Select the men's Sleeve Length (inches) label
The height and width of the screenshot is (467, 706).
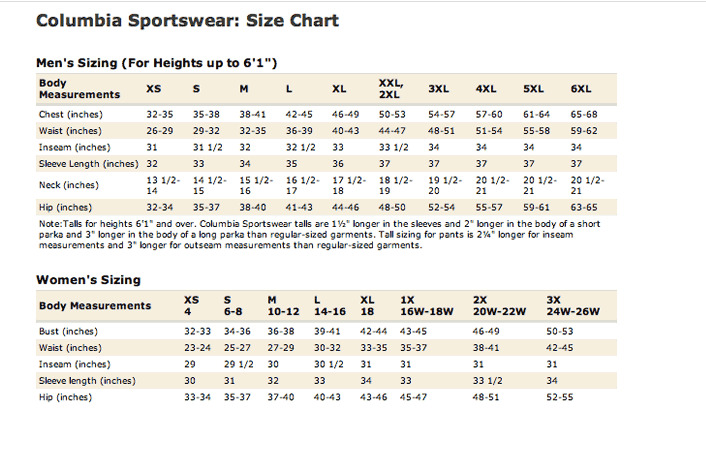click(89, 164)
